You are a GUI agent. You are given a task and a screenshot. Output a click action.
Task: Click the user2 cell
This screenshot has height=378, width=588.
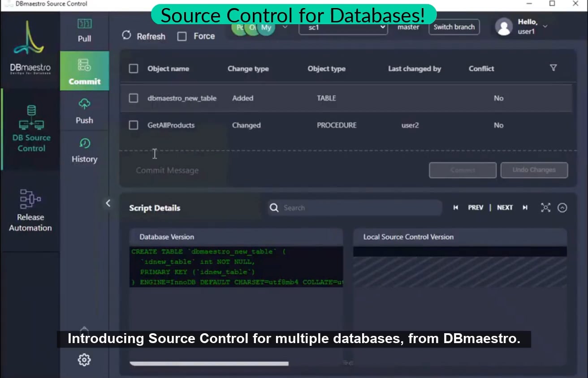pyautogui.click(x=410, y=125)
